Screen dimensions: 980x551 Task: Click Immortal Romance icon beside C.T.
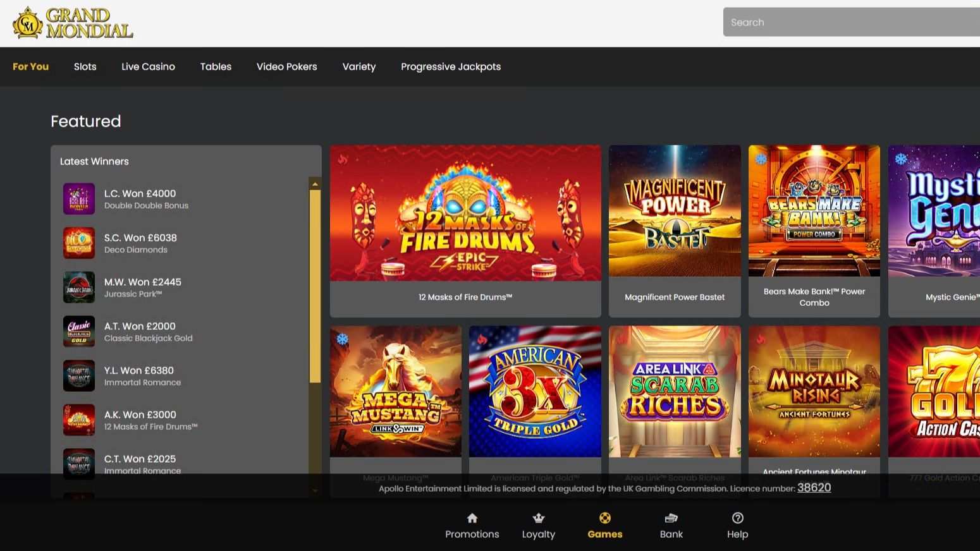coord(79,463)
